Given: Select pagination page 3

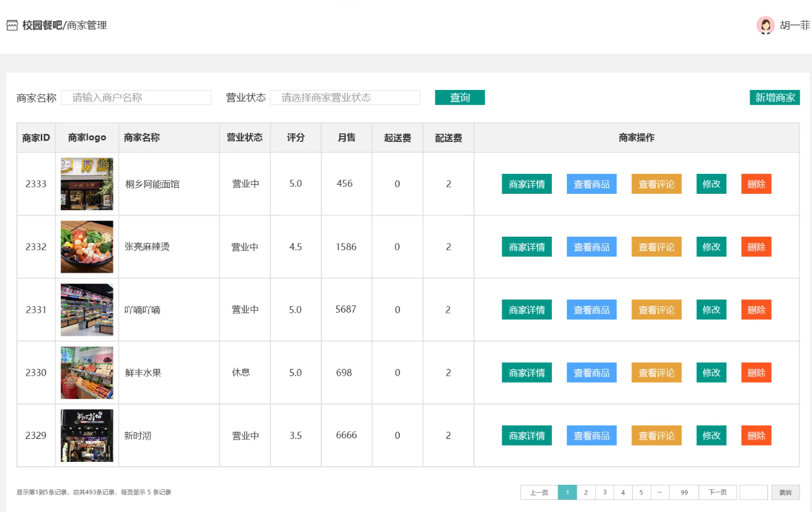Looking at the screenshot, I should click(x=604, y=493).
